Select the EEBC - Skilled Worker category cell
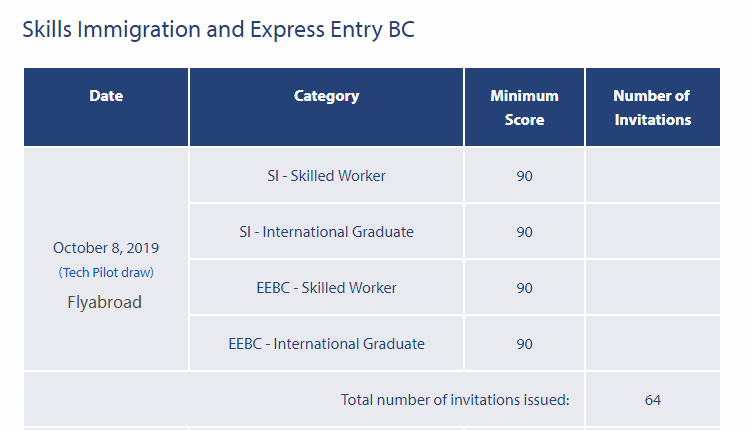Viewport: 749px width, 430px height. 326,288
